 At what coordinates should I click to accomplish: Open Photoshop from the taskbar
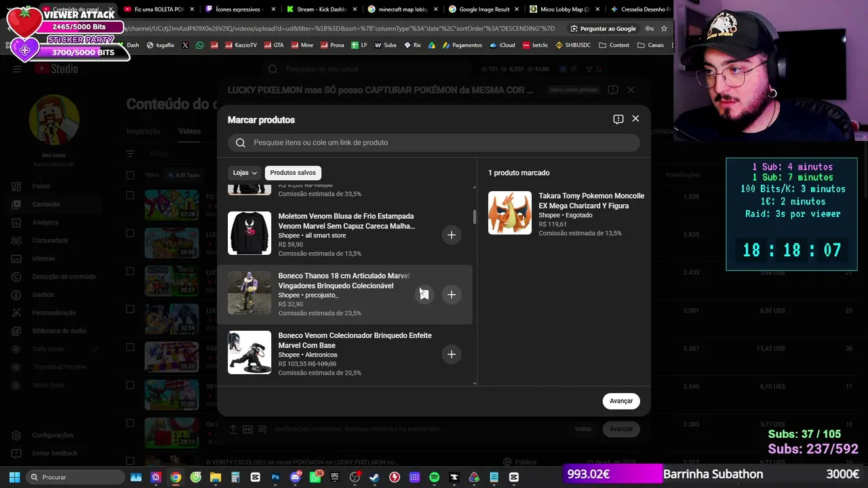tap(275, 477)
